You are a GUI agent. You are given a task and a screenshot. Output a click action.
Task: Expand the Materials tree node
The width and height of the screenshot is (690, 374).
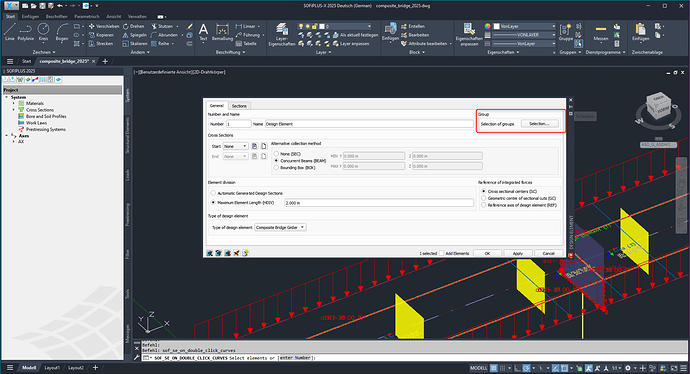point(14,103)
